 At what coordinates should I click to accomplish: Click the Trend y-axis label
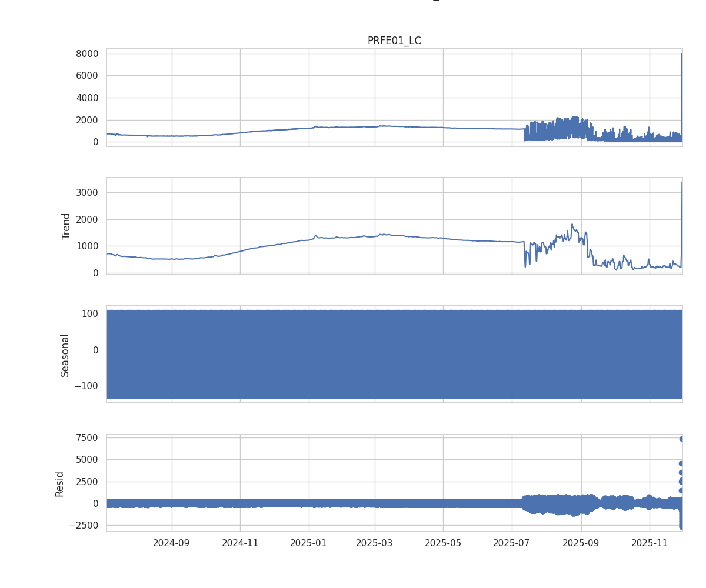click(66, 226)
